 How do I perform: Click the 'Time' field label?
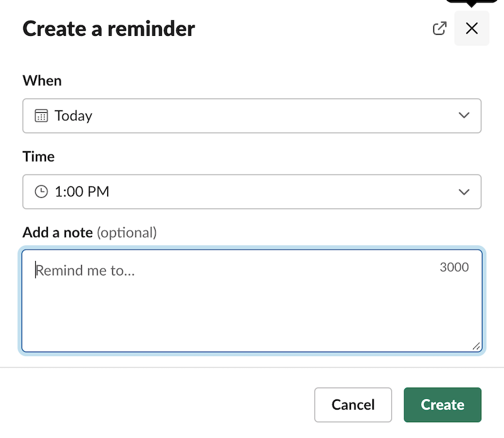click(x=38, y=156)
